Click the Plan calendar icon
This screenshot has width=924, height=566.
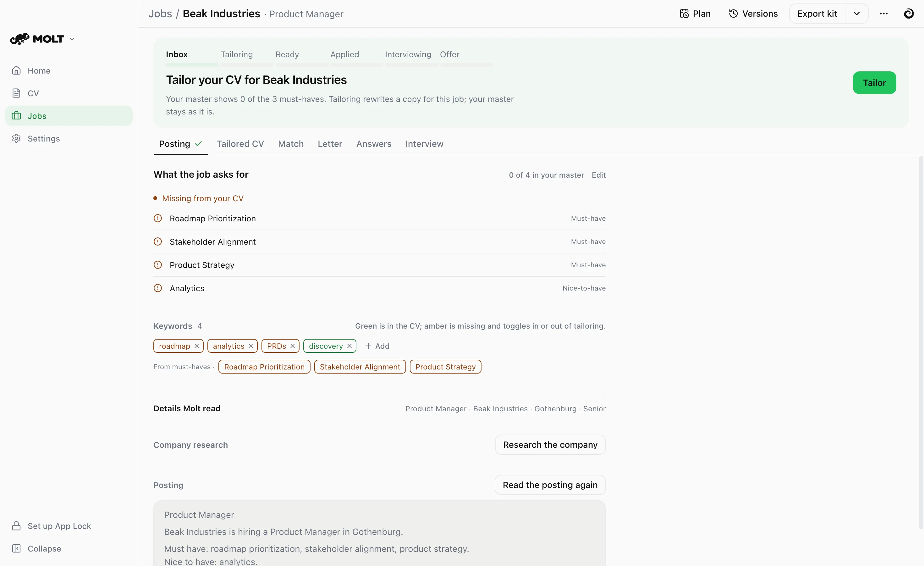[684, 14]
